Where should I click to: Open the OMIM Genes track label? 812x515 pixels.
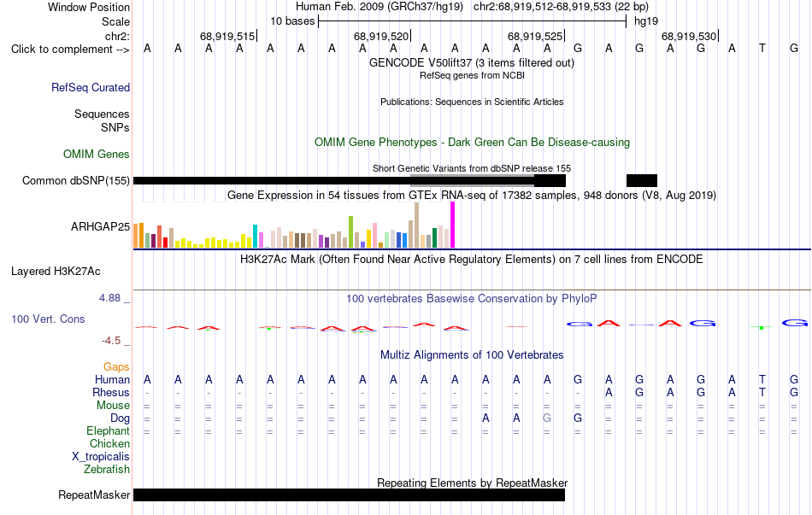click(x=97, y=155)
